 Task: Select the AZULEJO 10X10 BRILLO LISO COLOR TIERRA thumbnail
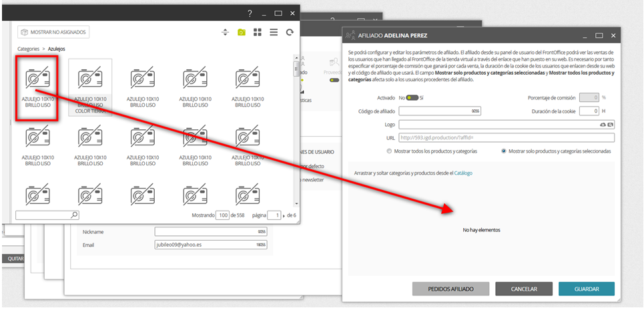pyautogui.click(x=90, y=87)
